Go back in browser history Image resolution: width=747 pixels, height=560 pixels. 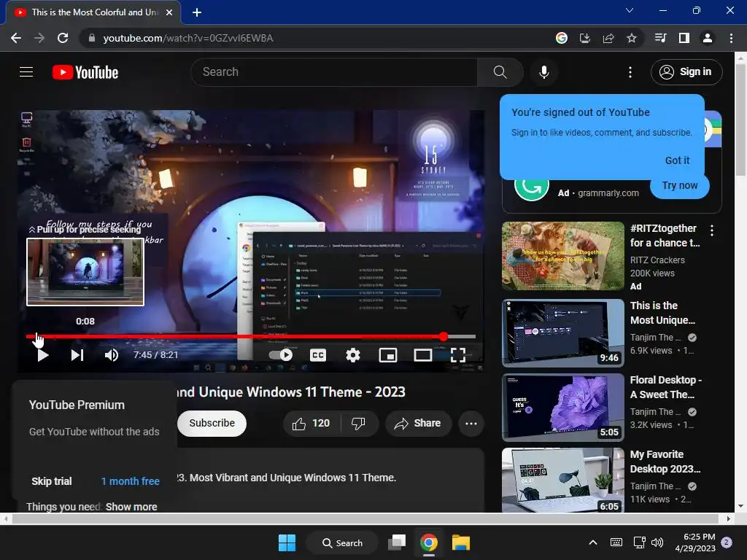pos(16,38)
